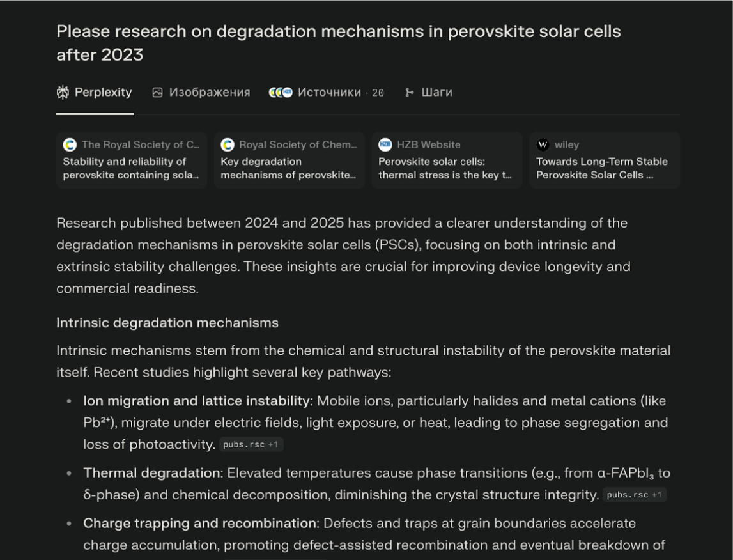This screenshot has width=733, height=560.
Task: Click the Perplexity logo icon in the tab bar
Action: coord(63,93)
